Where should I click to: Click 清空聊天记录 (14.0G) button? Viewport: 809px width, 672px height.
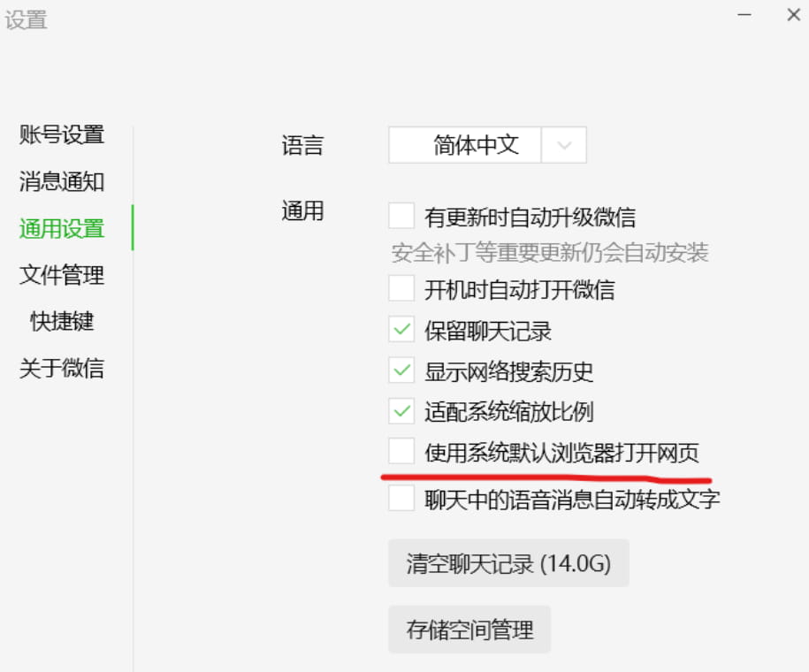point(508,563)
